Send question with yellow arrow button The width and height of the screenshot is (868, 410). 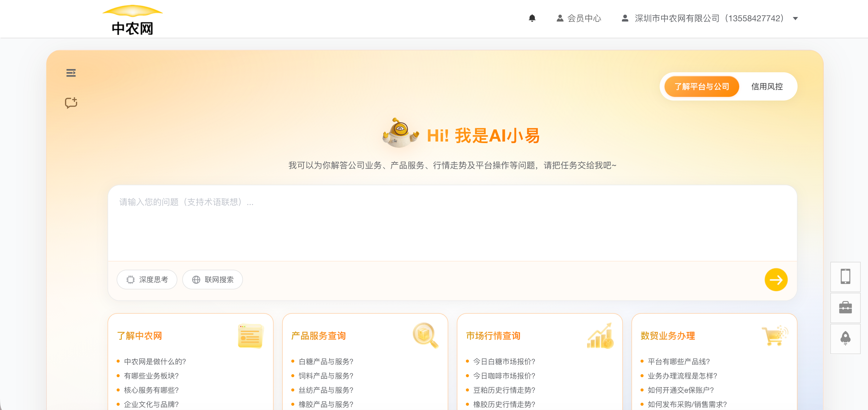pos(776,279)
